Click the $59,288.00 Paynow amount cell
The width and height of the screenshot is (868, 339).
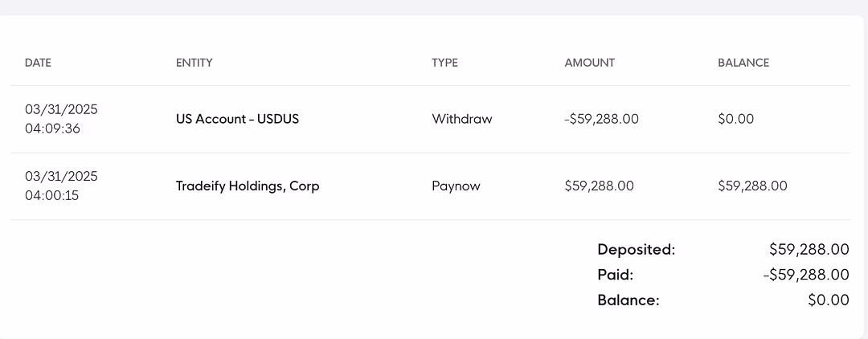pos(599,186)
